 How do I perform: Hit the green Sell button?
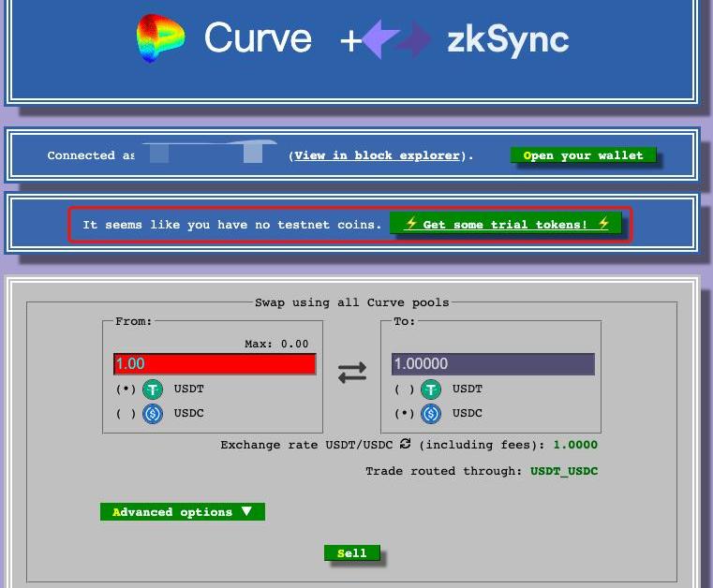(351, 553)
